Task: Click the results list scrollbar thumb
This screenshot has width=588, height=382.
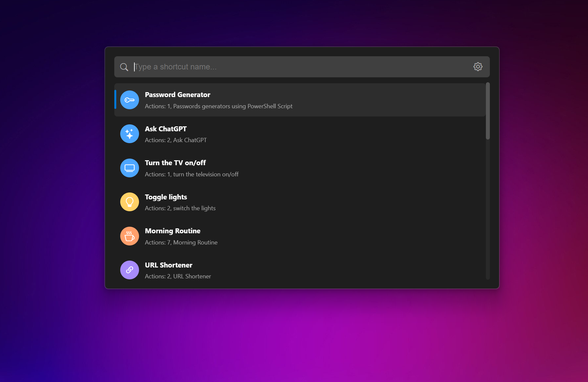Action: [x=488, y=111]
